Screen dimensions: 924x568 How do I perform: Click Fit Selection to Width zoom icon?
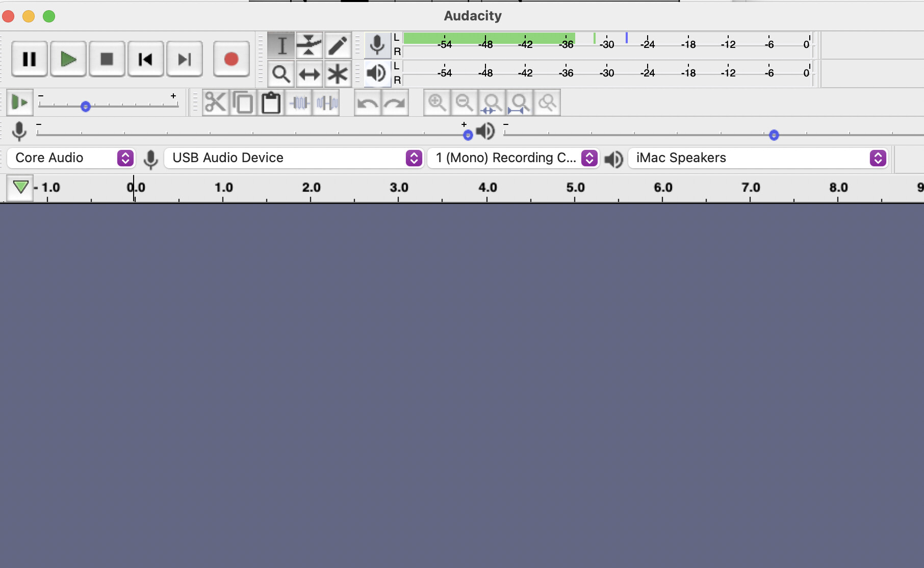click(492, 102)
